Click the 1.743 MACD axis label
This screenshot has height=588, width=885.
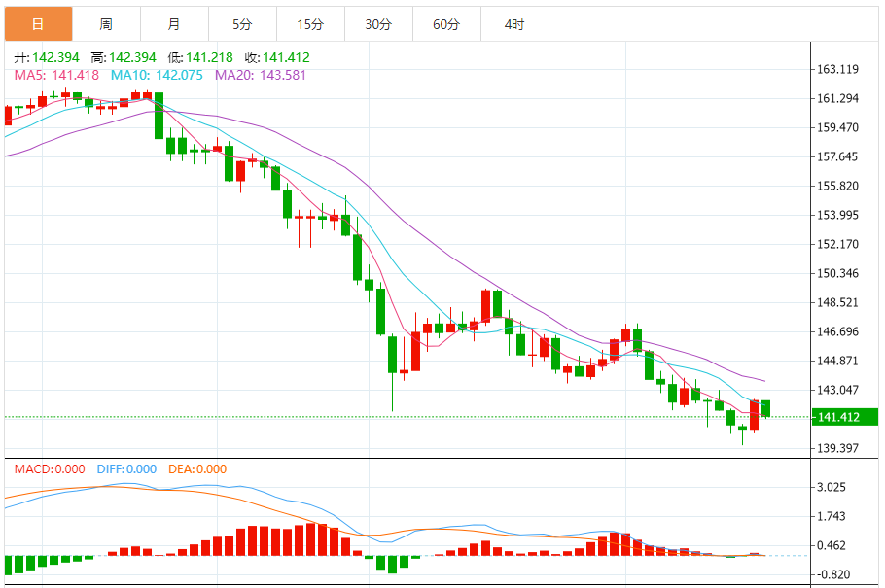832,516
